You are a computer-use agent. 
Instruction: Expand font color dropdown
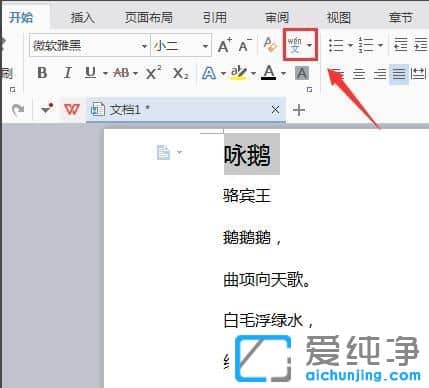[283, 73]
